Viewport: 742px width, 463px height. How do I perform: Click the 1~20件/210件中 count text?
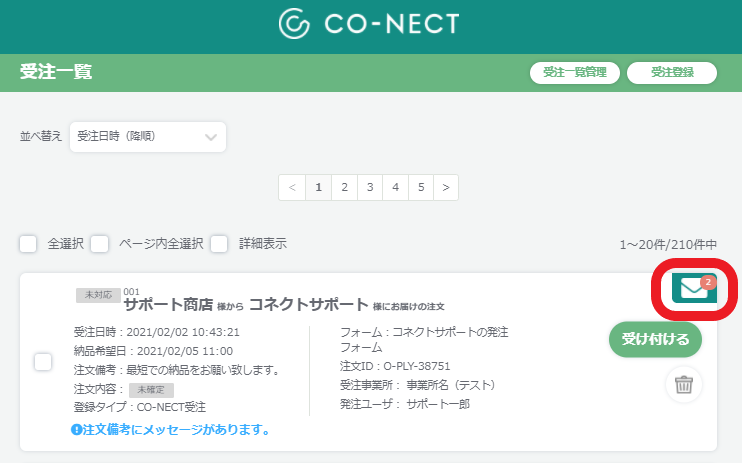point(668,245)
